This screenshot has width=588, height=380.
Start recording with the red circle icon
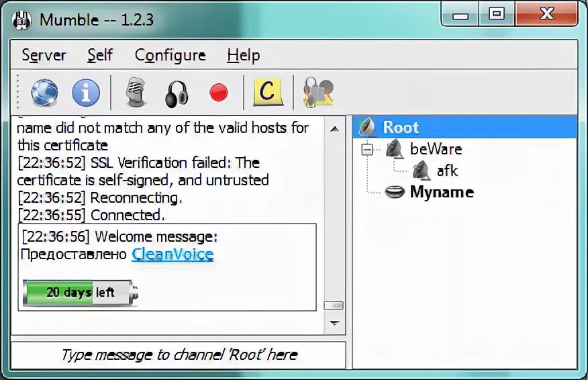pyautogui.click(x=219, y=93)
